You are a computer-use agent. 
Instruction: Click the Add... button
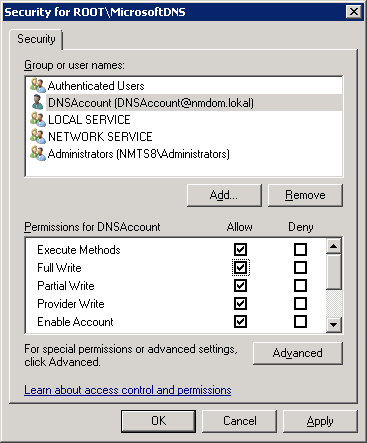pyautogui.click(x=224, y=195)
